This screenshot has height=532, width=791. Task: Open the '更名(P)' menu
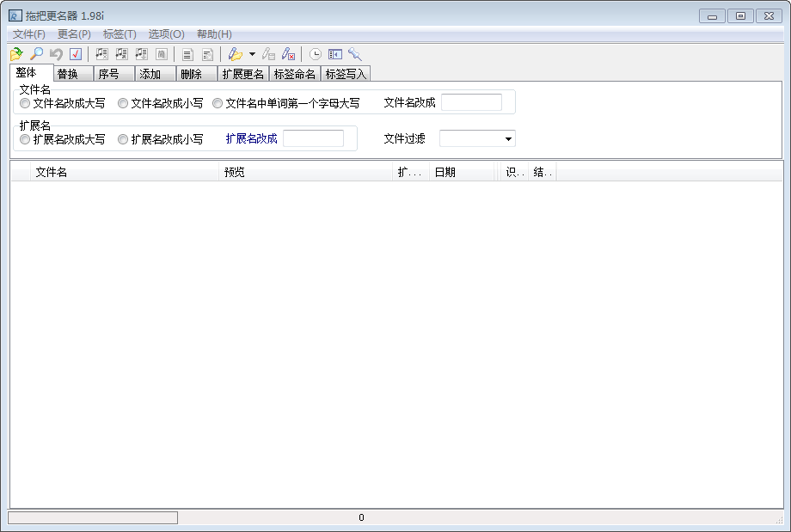[x=74, y=34]
